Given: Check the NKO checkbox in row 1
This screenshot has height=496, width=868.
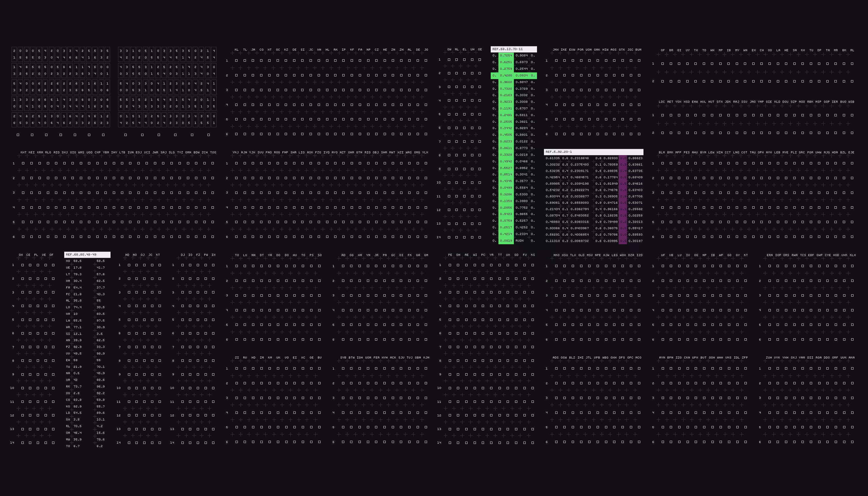Looking at the screenshot, I should [x=556, y=266].
